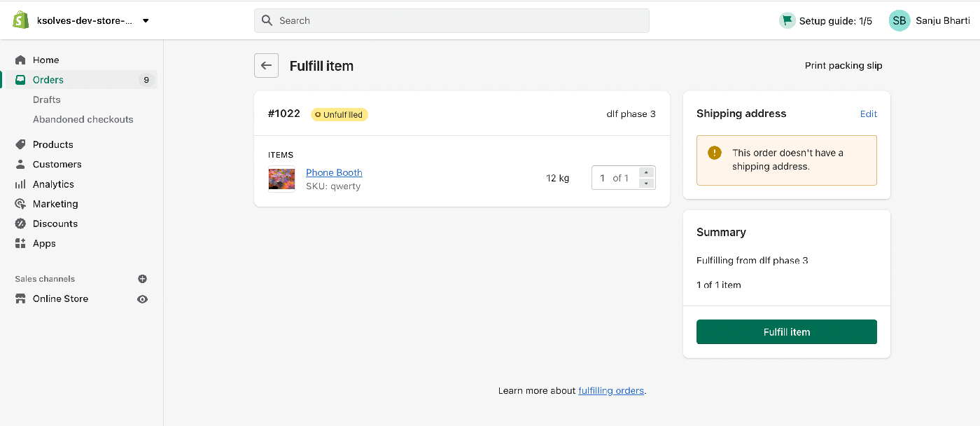Click the Home house icon
This screenshot has width=980, height=426.
pyautogui.click(x=20, y=60)
